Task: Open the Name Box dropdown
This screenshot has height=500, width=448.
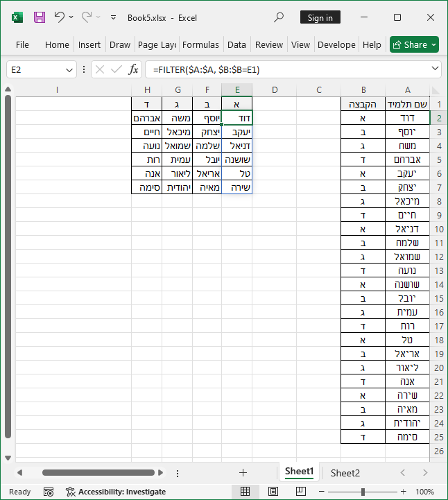Action: pos(69,69)
